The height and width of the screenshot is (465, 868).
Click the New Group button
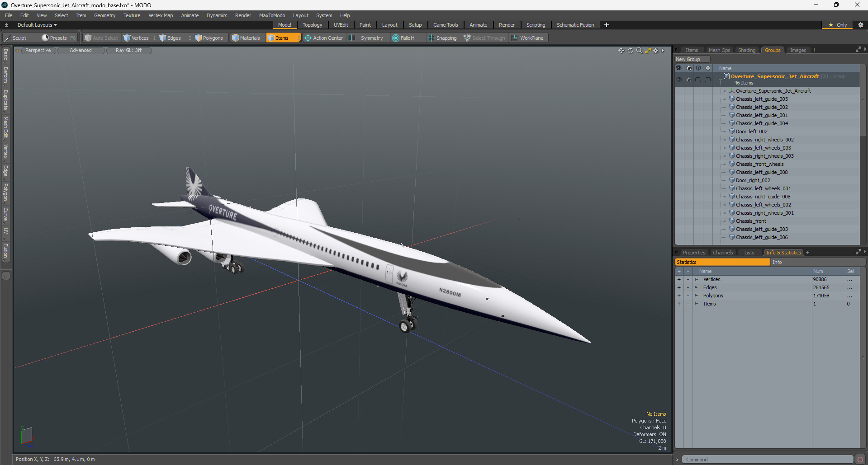692,59
